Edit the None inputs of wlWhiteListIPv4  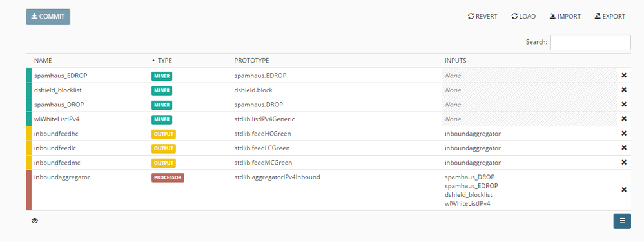pos(529,119)
